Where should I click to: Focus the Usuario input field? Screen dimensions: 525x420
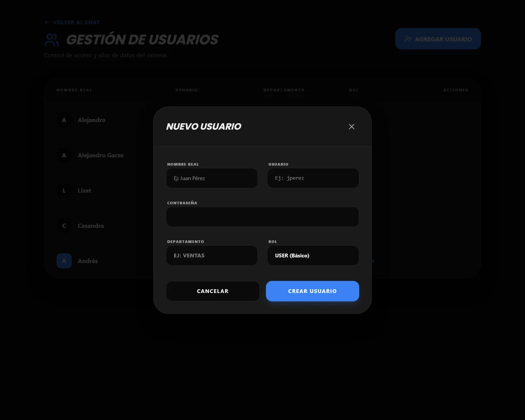pos(313,178)
